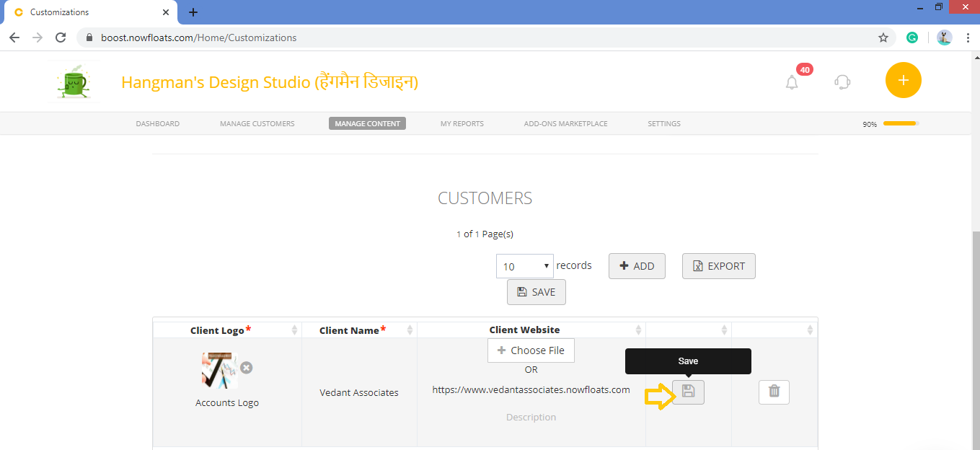This screenshot has height=450, width=980.
Task: Open the records per page dropdown
Action: coord(525,266)
